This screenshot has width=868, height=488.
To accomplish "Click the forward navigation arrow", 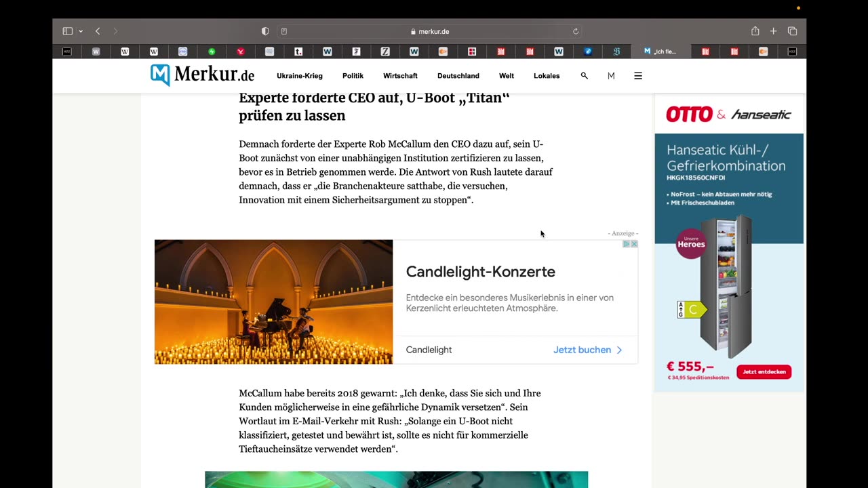I will click(115, 31).
